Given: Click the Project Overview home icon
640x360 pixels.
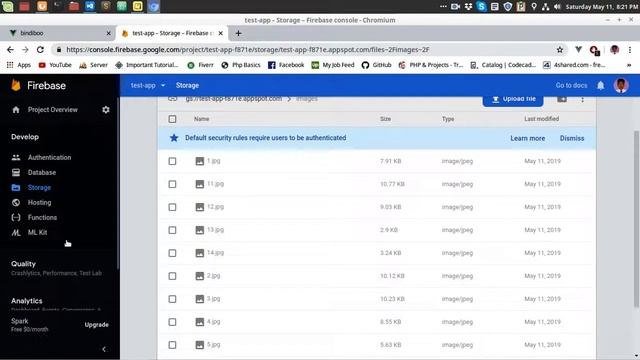Looking at the screenshot, I should point(16,109).
